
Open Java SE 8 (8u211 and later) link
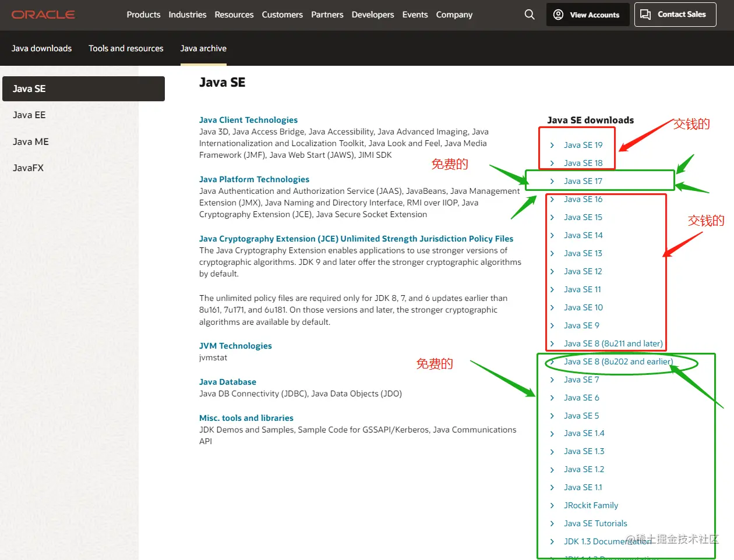(613, 344)
